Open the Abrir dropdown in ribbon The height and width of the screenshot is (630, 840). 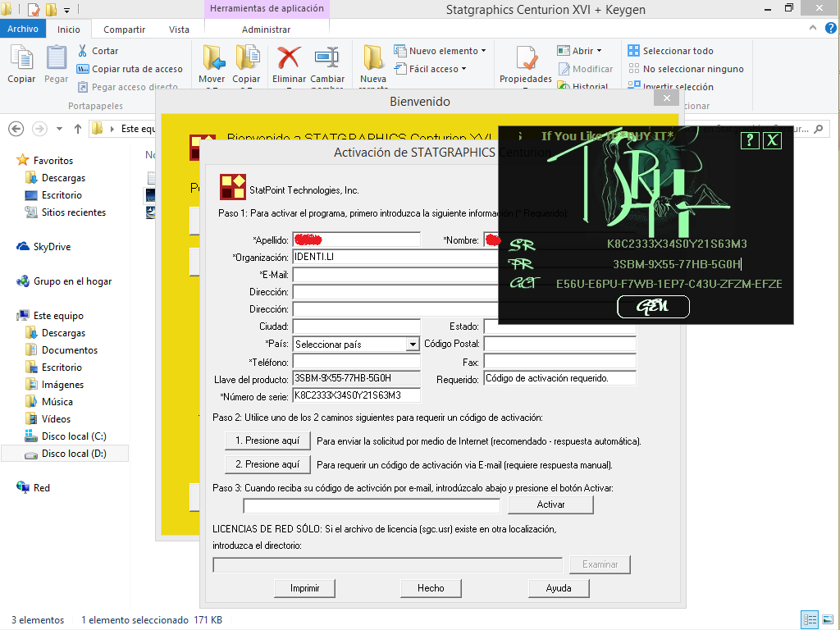pos(579,51)
